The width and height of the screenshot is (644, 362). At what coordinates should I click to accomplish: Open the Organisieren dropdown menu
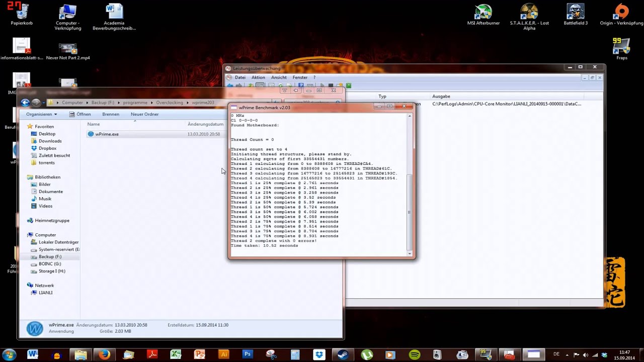pyautogui.click(x=41, y=114)
